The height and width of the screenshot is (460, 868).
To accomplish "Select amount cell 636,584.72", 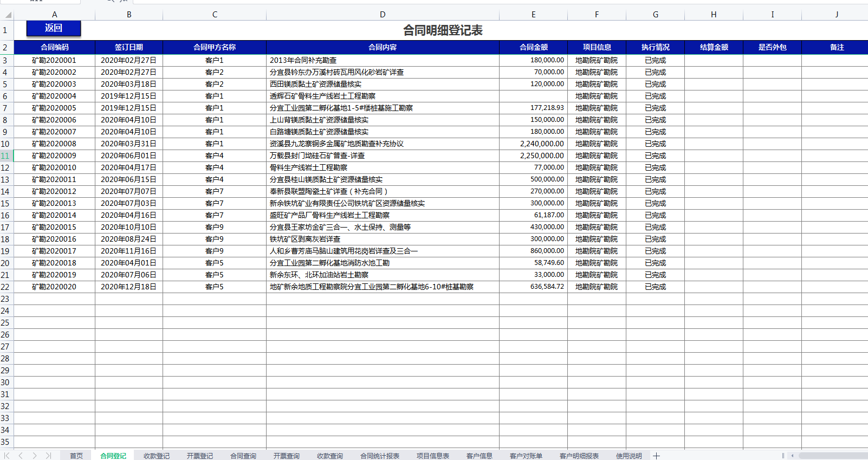I will click(533, 287).
